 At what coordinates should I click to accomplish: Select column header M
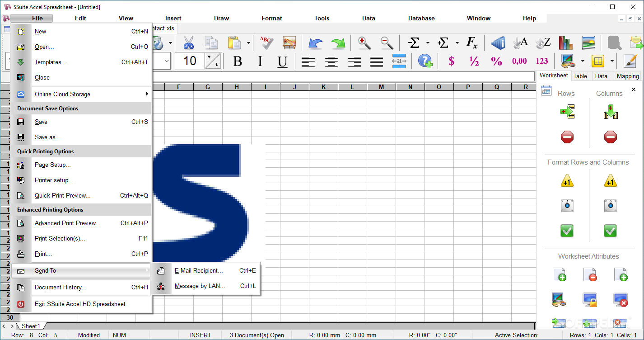(381, 87)
